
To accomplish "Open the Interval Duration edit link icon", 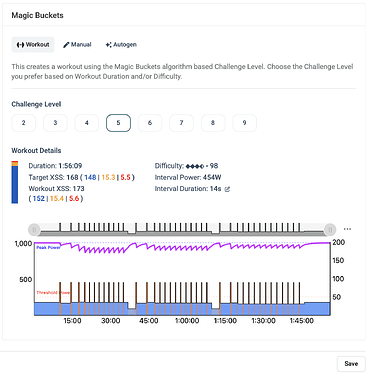I will point(227,189).
